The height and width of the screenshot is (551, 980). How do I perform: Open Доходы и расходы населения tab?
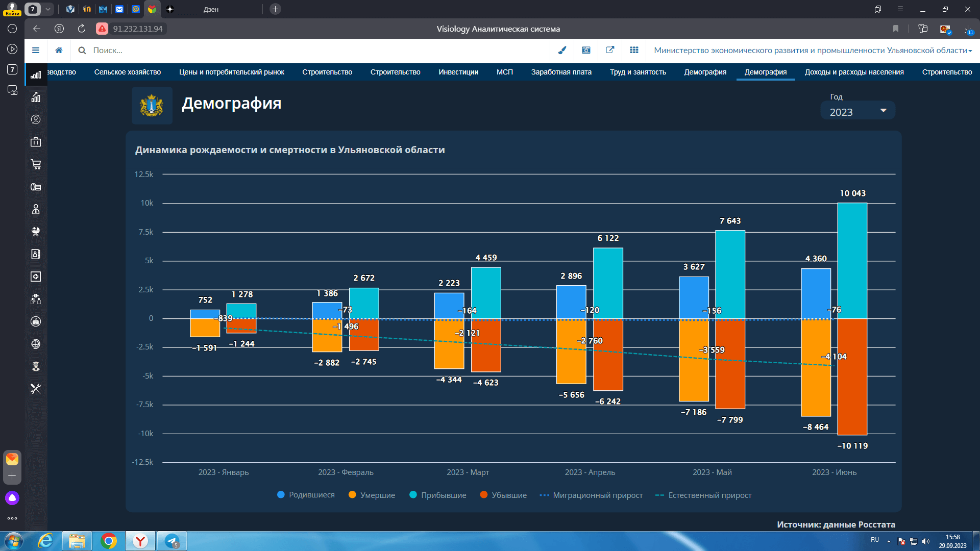tap(854, 72)
